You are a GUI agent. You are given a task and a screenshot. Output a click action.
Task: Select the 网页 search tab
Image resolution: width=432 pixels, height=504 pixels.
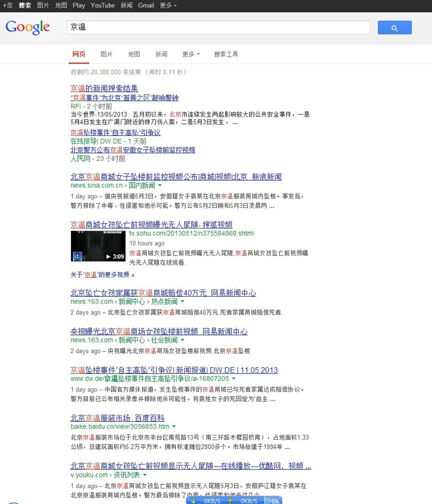(x=79, y=54)
